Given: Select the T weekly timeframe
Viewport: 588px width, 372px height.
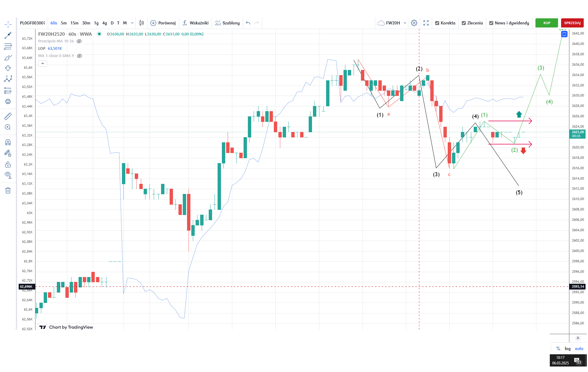Looking at the screenshot, I should pyautogui.click(x=118, y=23).
